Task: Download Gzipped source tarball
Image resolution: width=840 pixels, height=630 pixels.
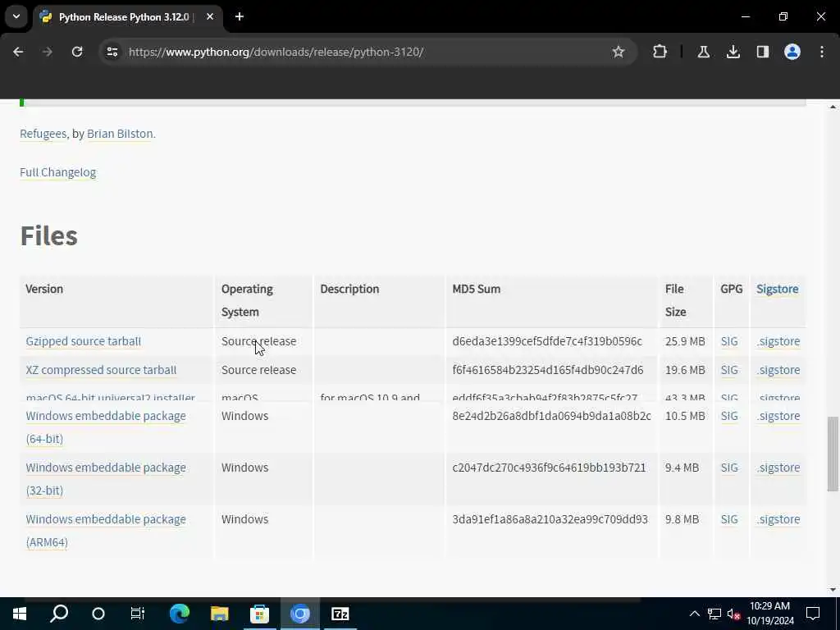Action: coord(84,341)
